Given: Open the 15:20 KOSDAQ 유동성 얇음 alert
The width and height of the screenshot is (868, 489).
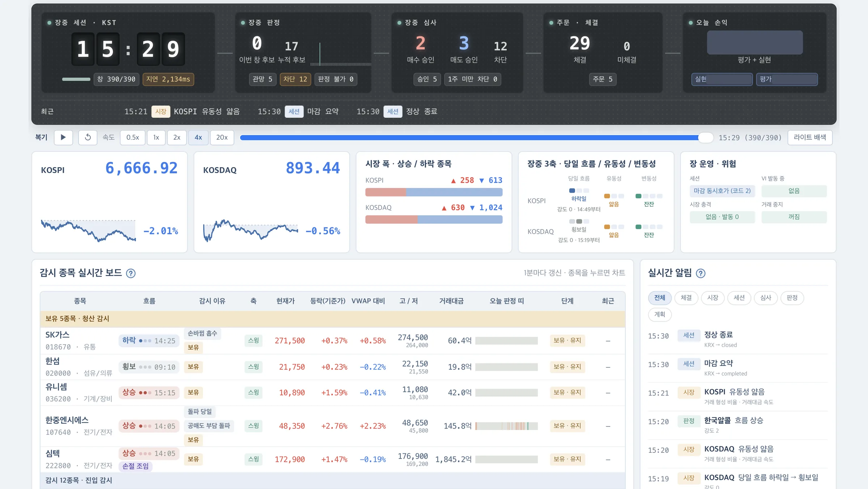Looking at the screenshot, I should pyautogui.click(x=738, y=454).
